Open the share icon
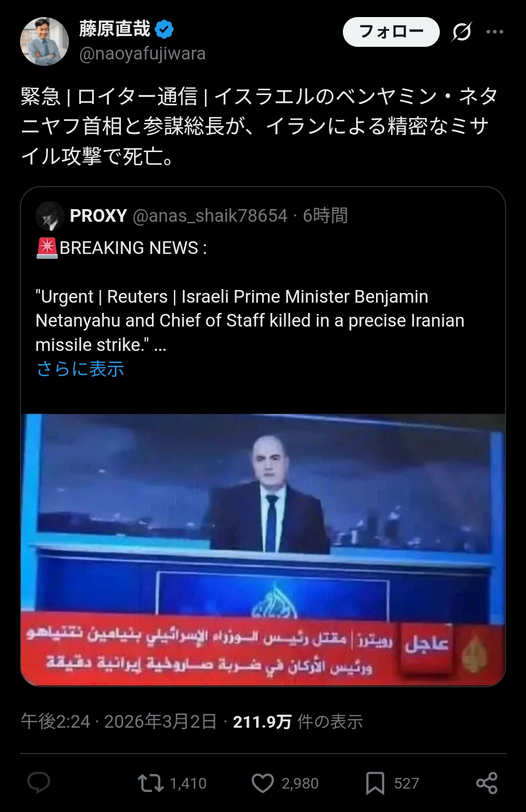This screenshot has width=526, height=812. tap(487, 783)
